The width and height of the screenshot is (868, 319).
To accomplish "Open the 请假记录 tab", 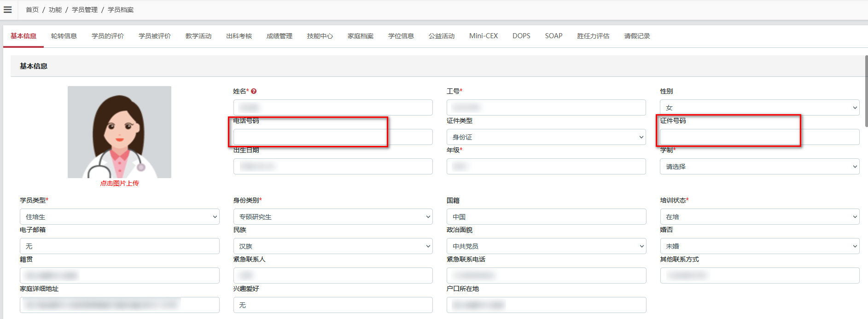I will pyautogui.click(x=637, y=36).
